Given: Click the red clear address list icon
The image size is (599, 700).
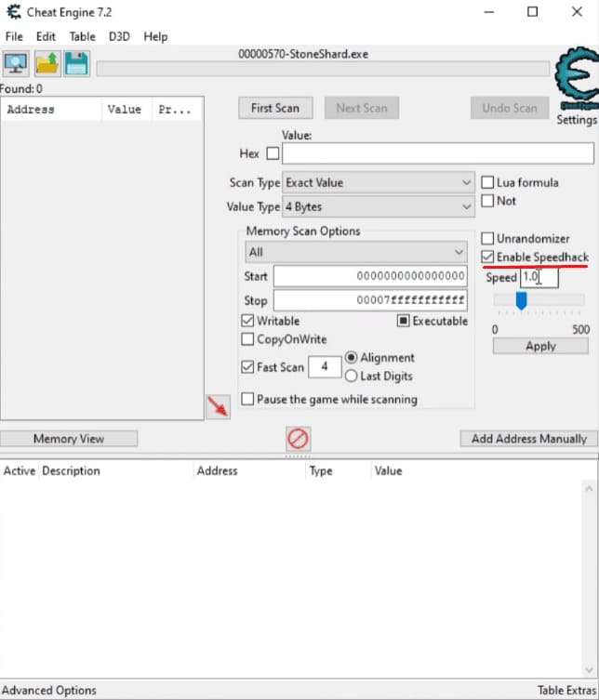Looking at the screenshot, I should pos(298,439).
